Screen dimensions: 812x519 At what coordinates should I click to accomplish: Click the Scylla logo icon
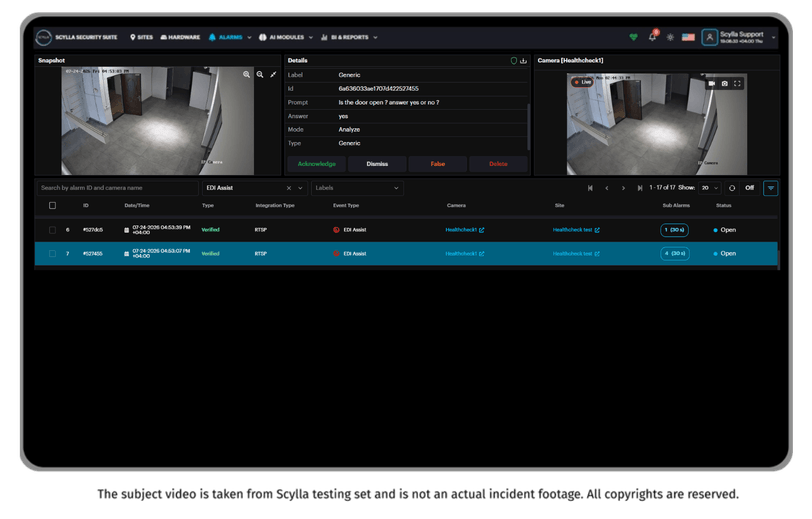(x=44, y=37)
